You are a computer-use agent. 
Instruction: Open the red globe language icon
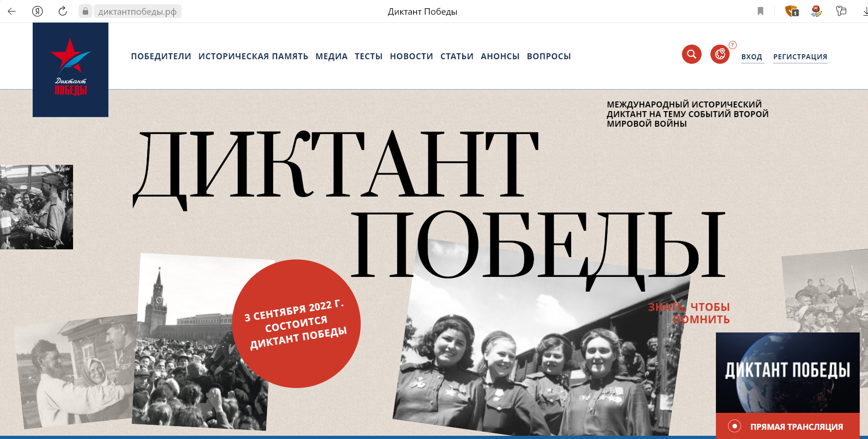(x=720, y=54)
